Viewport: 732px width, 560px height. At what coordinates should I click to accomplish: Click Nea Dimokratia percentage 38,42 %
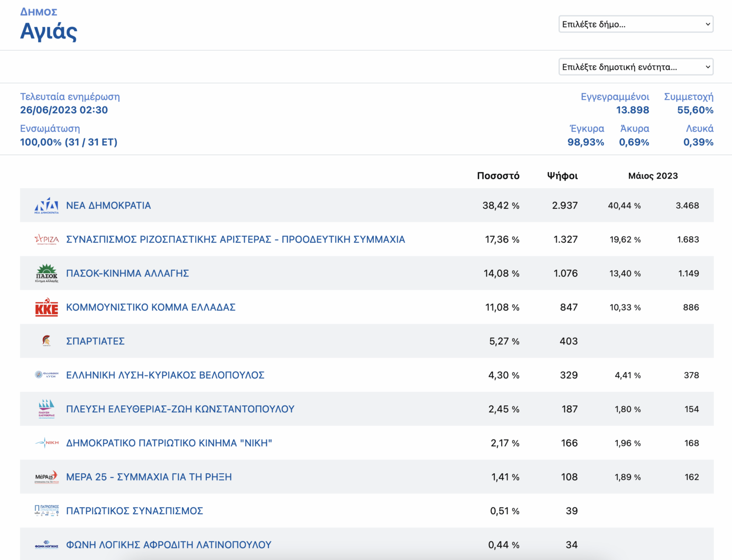(x=501, y=206)
